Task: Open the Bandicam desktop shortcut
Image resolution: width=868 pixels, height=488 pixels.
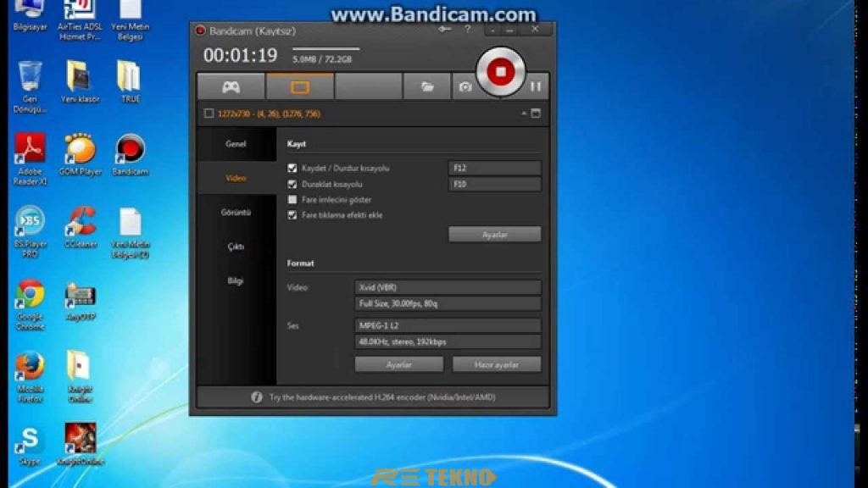Action: (130, 154)
